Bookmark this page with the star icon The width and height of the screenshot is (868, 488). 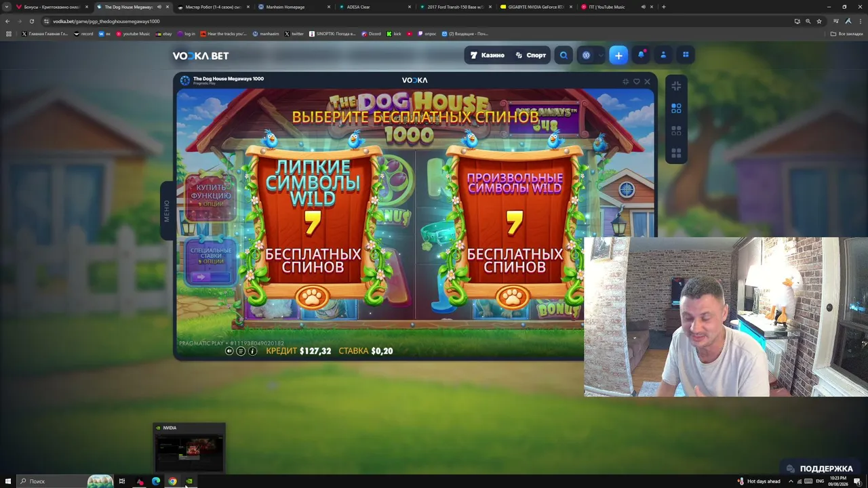point(819,21)
